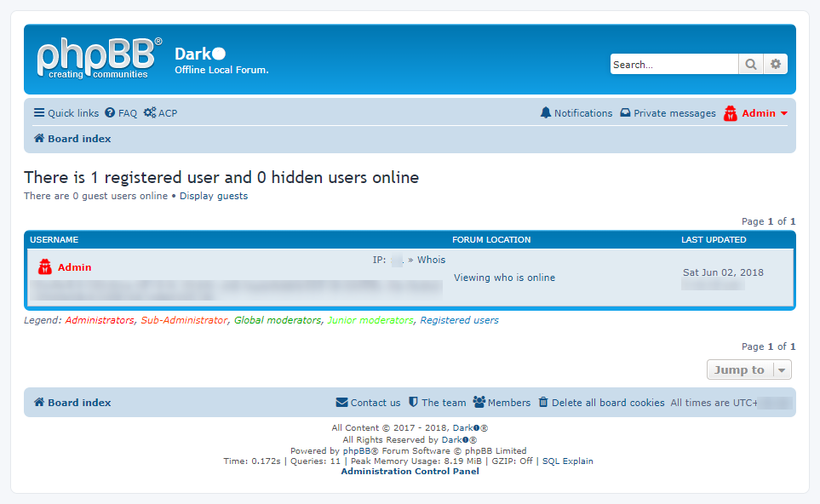Click the SQL Explain link
This screenshot has height=504, width=820.
(567, 461)
